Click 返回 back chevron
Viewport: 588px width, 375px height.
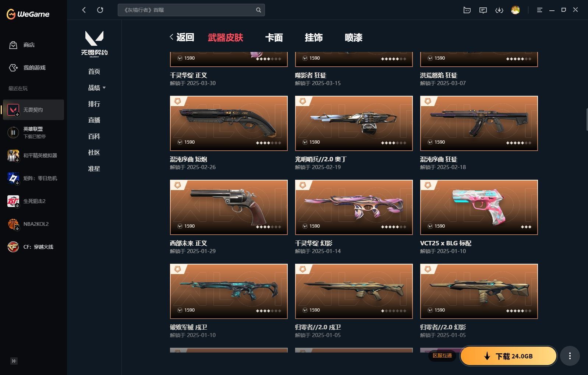pos(171,37)
